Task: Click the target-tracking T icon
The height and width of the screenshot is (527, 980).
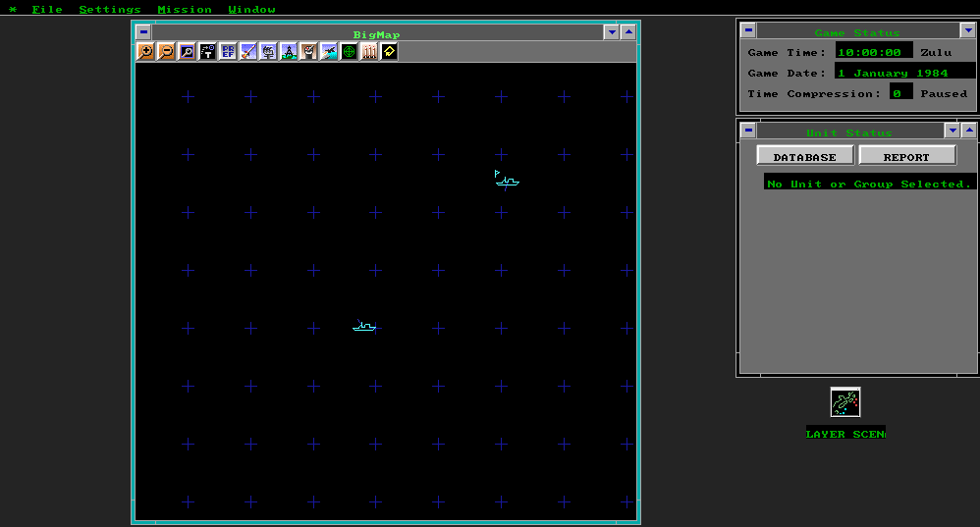Action: 207,52
